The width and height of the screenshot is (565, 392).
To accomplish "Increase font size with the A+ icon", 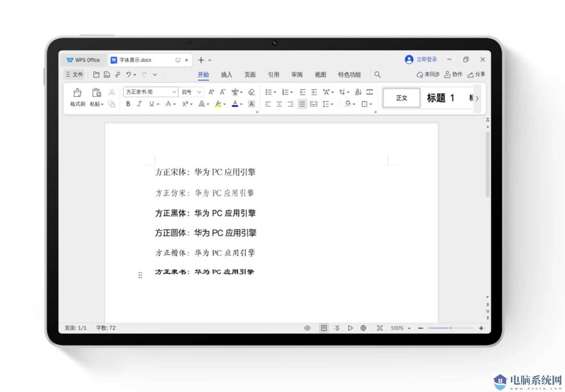I will (211, 92).
